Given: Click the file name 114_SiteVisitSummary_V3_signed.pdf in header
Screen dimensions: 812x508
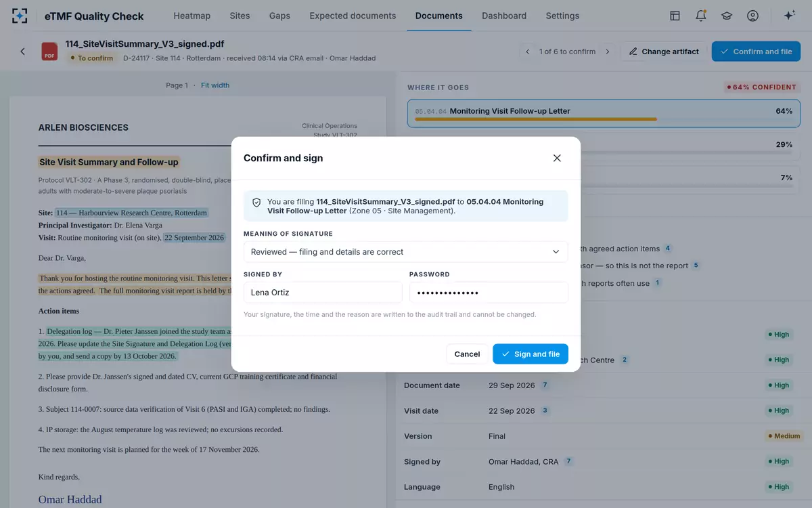Looking at the screenshot, I should [145, 44].
